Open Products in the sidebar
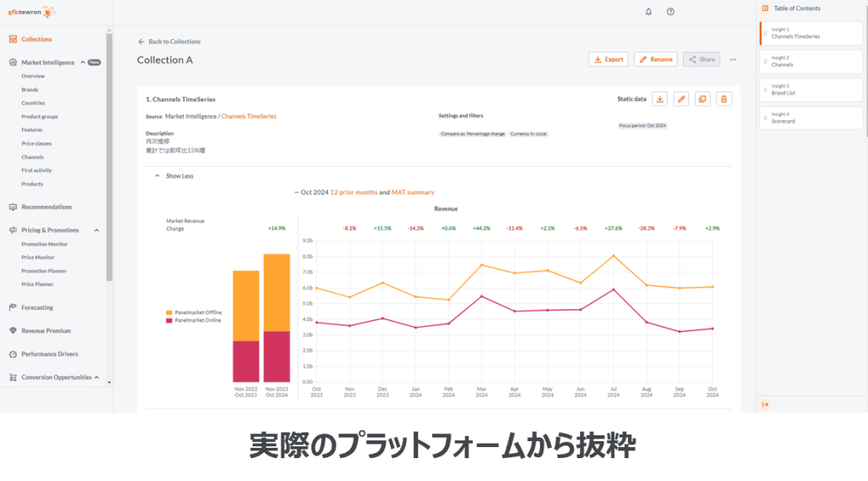Image resolution: width=868 pixels, height=481 pixels. pyautogui.click(x=32, y=184)
